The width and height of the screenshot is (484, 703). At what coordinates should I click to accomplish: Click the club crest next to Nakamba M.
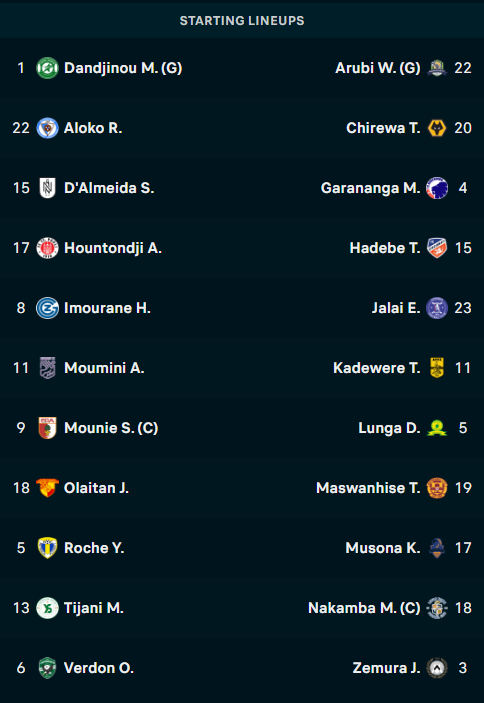(436, 608)
